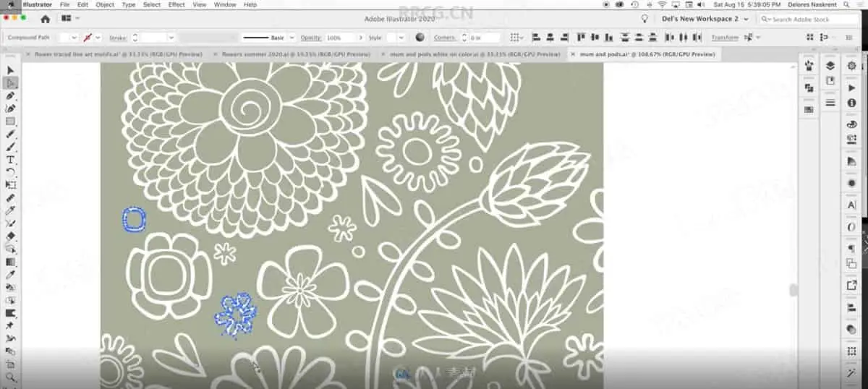Screen dimensions: 868x389
Task: Select the Type tool
Action: [x=11, y=159]
